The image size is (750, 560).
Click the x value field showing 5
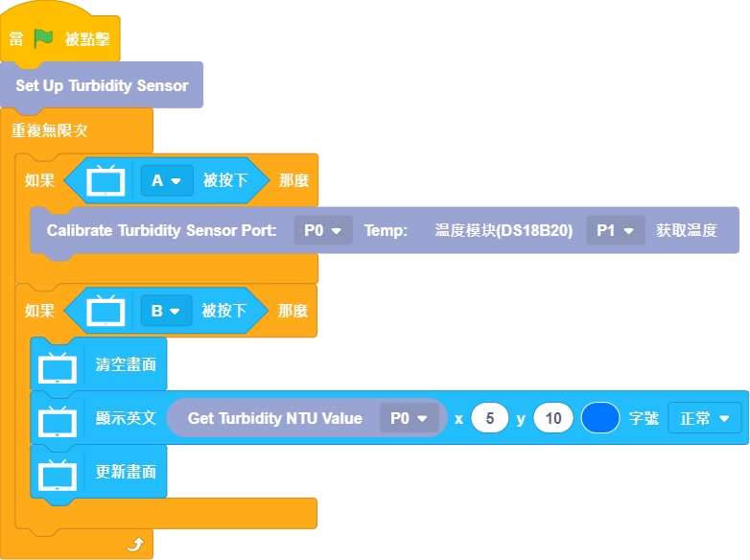(489, 418)
